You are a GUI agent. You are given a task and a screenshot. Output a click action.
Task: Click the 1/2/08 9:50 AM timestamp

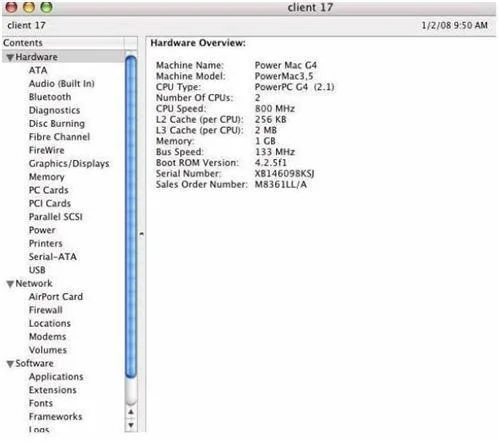point(455,25)
